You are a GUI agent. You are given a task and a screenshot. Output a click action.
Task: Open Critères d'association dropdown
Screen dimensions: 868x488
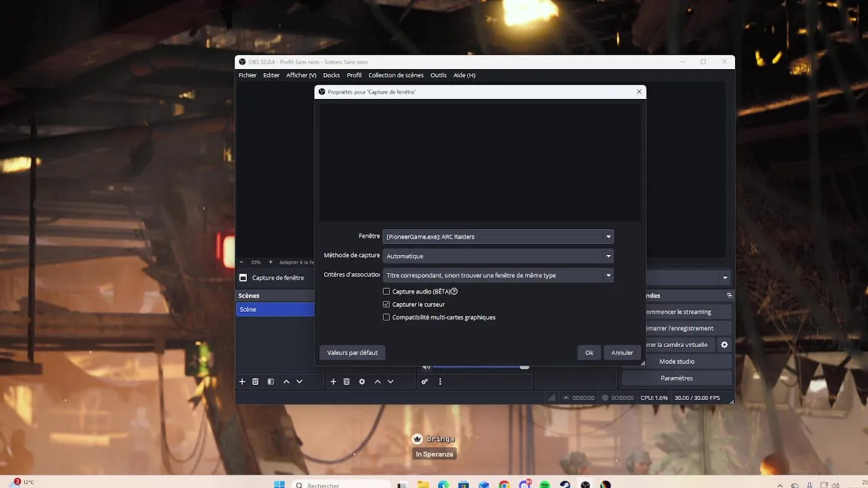[x=498, y=275]
